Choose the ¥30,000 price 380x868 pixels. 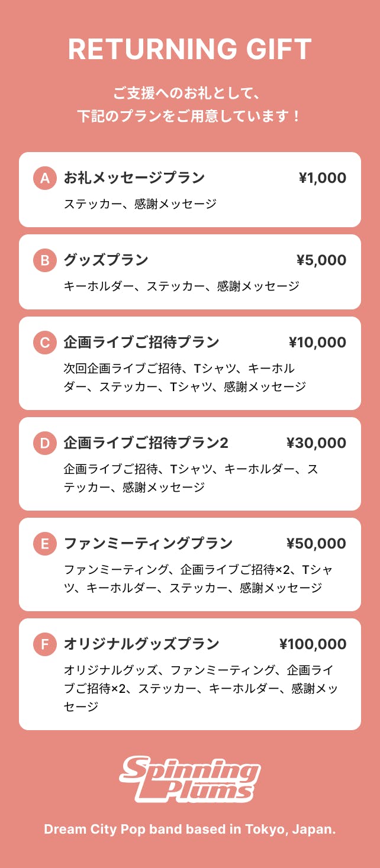click(x=316, y=443)
